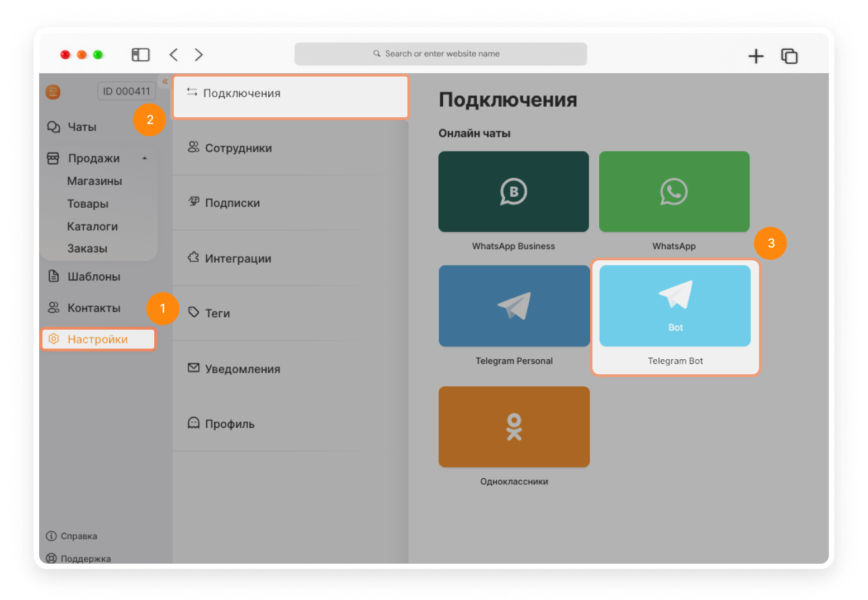Collapse the Продажи submenu arrow
This screenshot has width=868, height=600.
pos(145,159)
